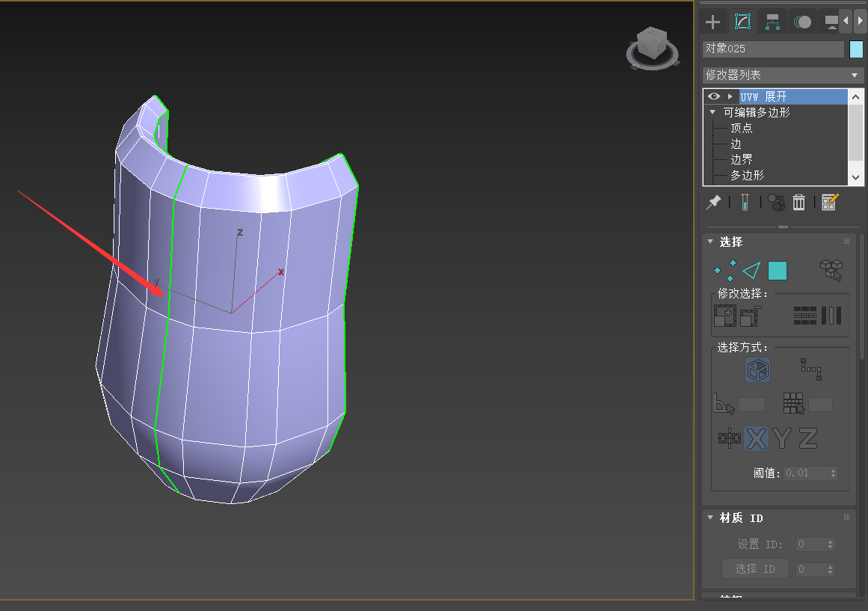The image size is (868, 611).
Task: Select the 边界 sub-object level
Action: click(741, 159)
